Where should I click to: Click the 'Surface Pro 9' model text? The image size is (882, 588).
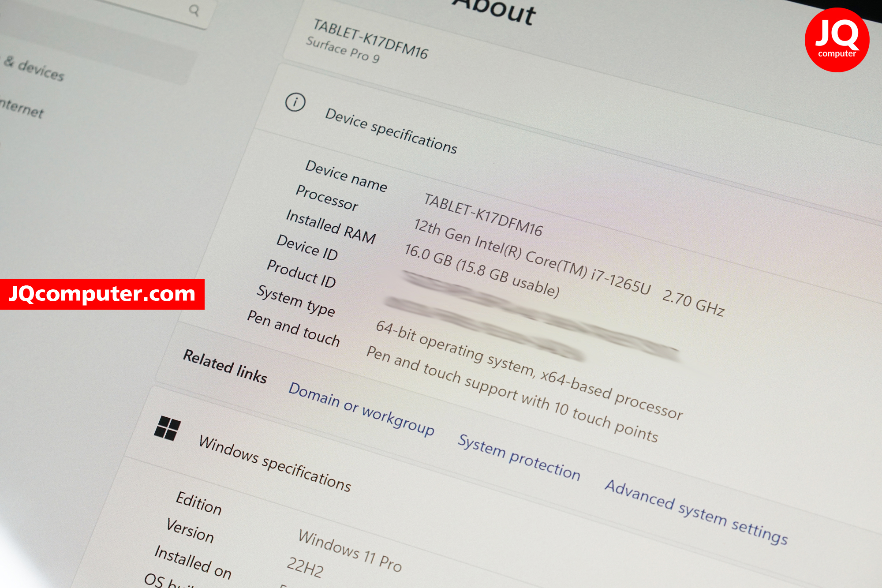(343, 49)
